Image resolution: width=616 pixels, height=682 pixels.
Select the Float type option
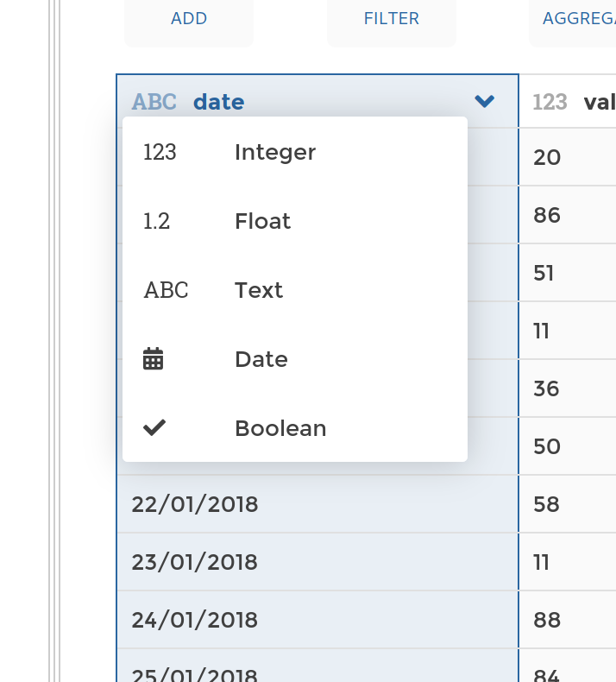(295, 221)
